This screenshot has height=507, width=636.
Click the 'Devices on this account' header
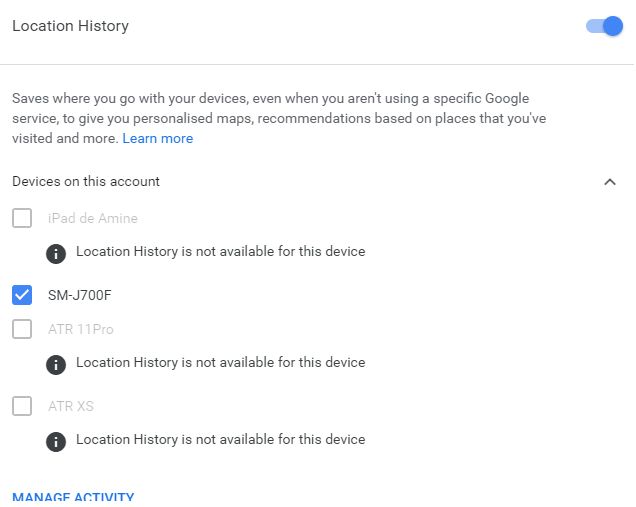point(86,182)
